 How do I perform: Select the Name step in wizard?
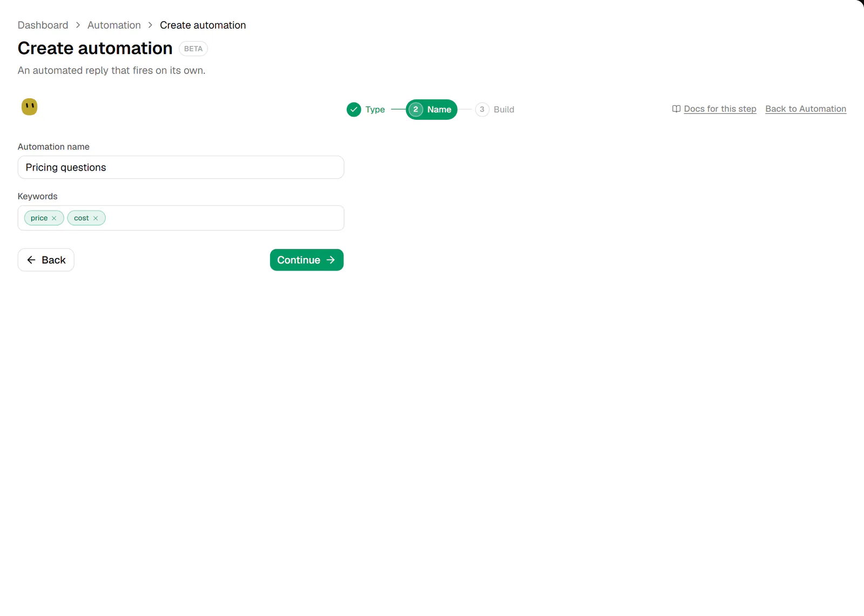click(431, 110)
